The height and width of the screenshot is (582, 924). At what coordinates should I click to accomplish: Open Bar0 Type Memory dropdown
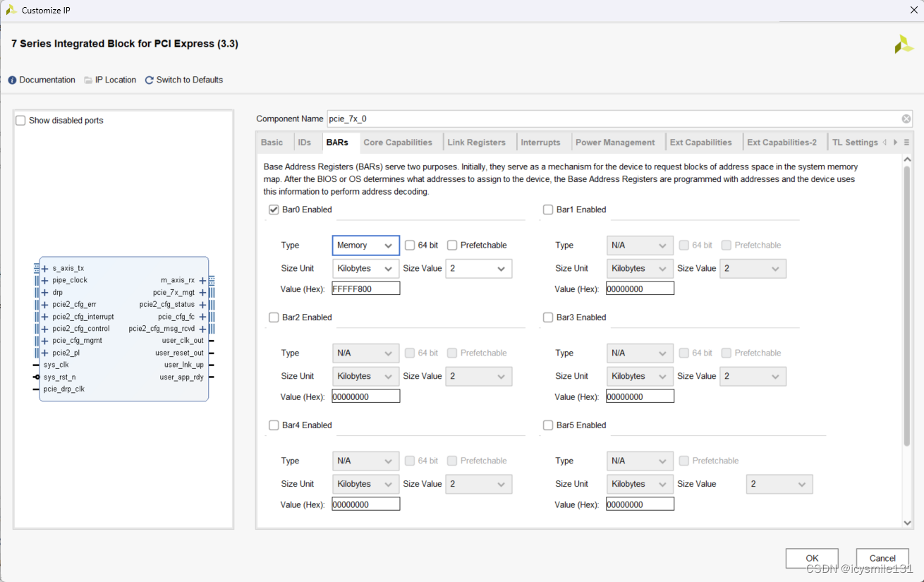tap(366, 245)
